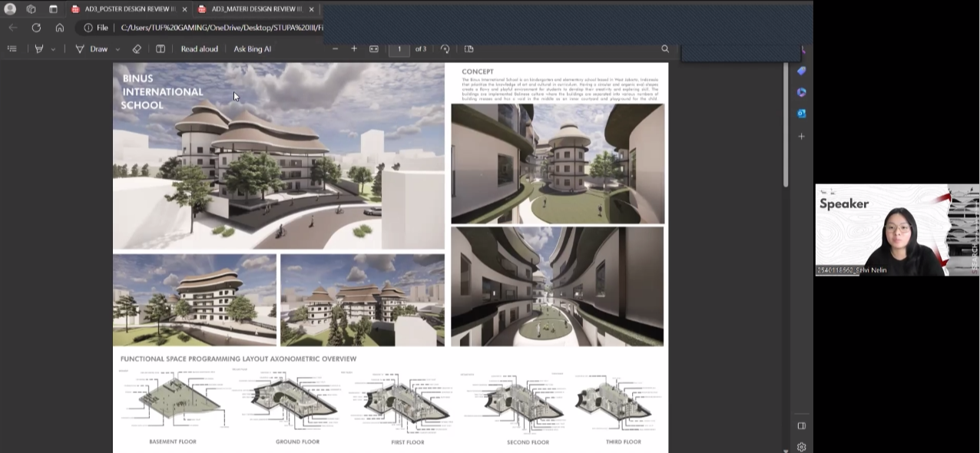The height and width of the screenshot is (453, 980).
Task: Switch to AD3_MATERI DESIGN REVIEW tab
Action: click(x=250, y=9)
